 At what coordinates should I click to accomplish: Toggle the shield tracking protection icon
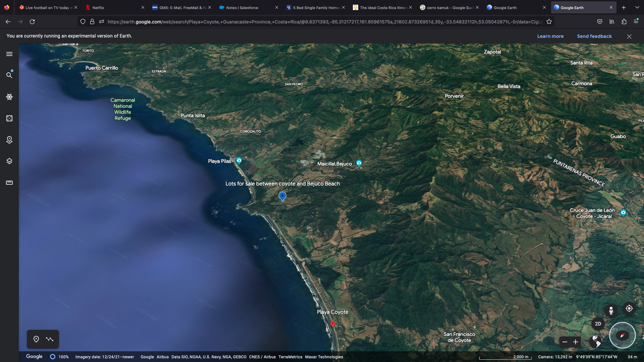[x=83, y=21]
